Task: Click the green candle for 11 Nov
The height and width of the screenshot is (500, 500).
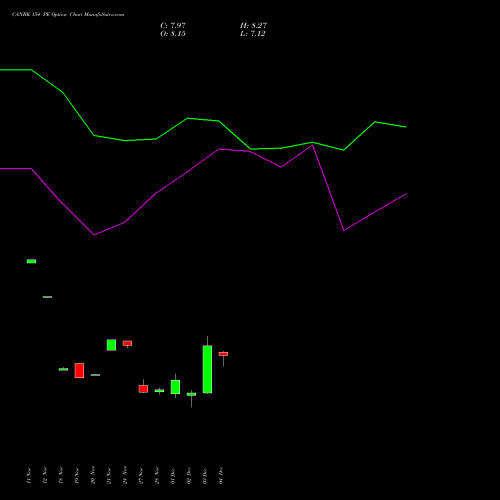Action: tap(31, 261)
